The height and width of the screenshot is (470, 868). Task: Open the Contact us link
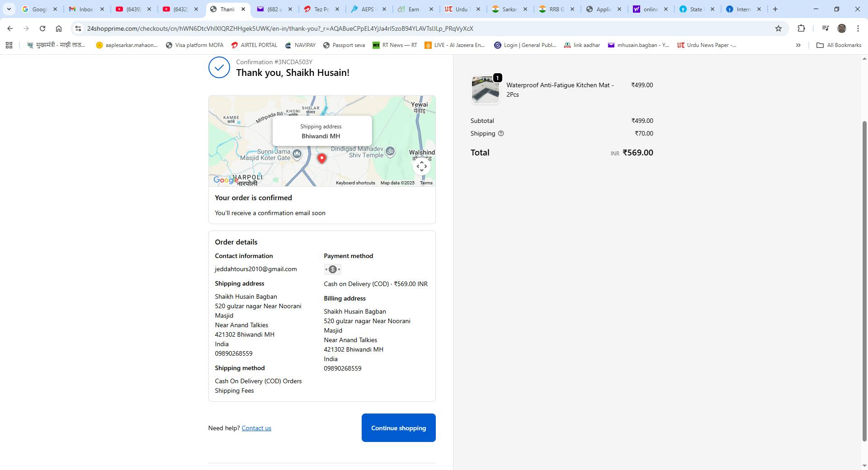click(256, 428)
